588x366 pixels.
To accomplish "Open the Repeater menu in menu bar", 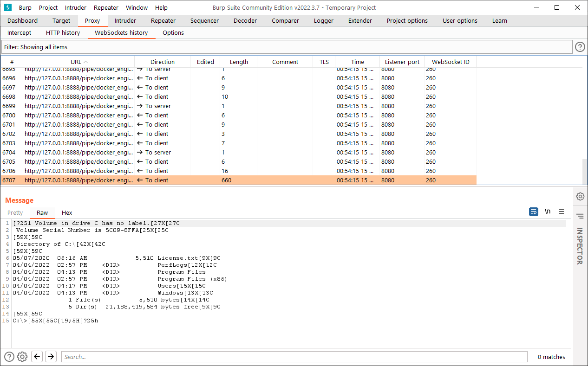I will [106, 7].
